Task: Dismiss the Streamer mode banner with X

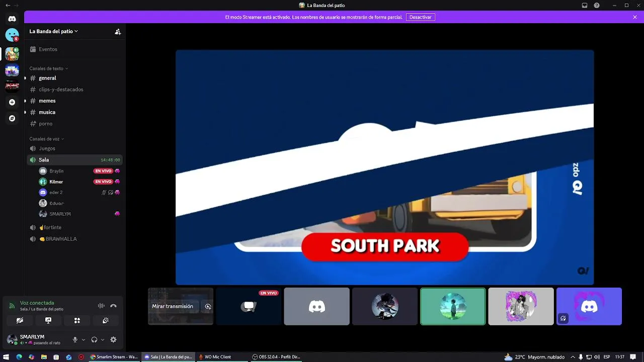Action: coord(635,17)
